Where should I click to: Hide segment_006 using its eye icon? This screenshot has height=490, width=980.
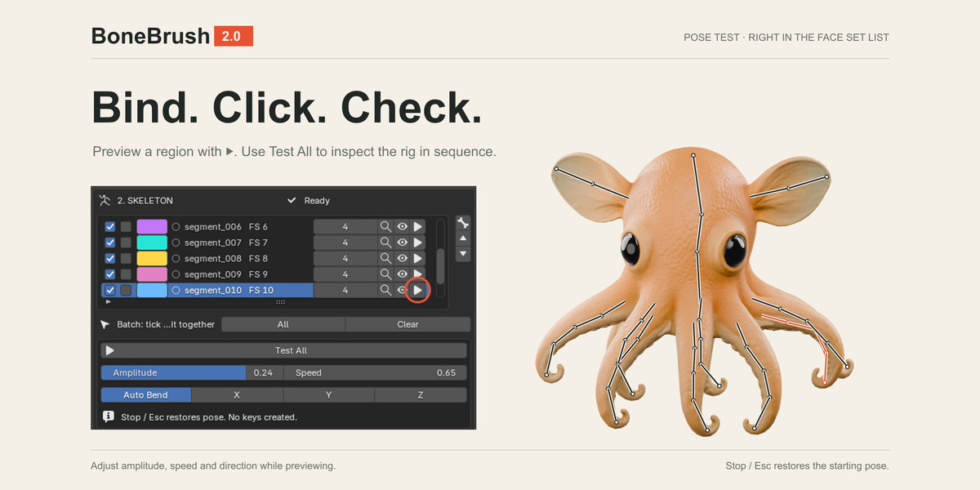[402, 226]
